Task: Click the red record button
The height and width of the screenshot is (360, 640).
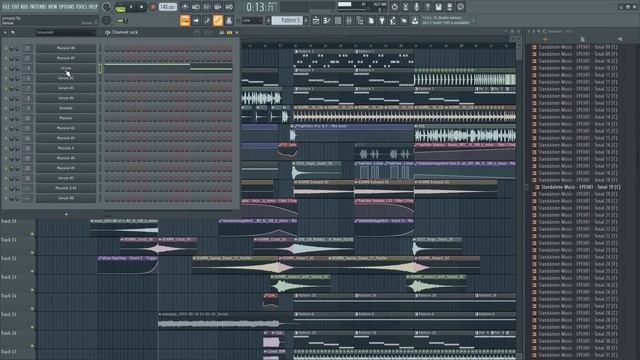Action: pyautogui.click(x=153, y=7)
